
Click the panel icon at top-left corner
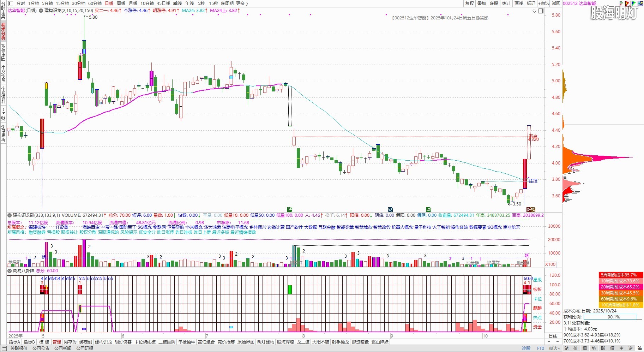pyautogui.click(x=10, y=4)
